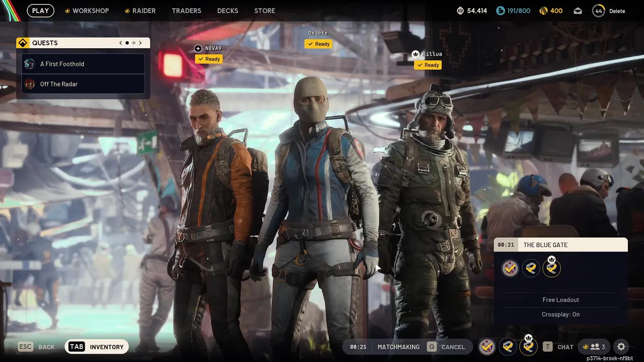
Task: Click A First Foothold quest portrait icon
Action: (x=30, y=64)
